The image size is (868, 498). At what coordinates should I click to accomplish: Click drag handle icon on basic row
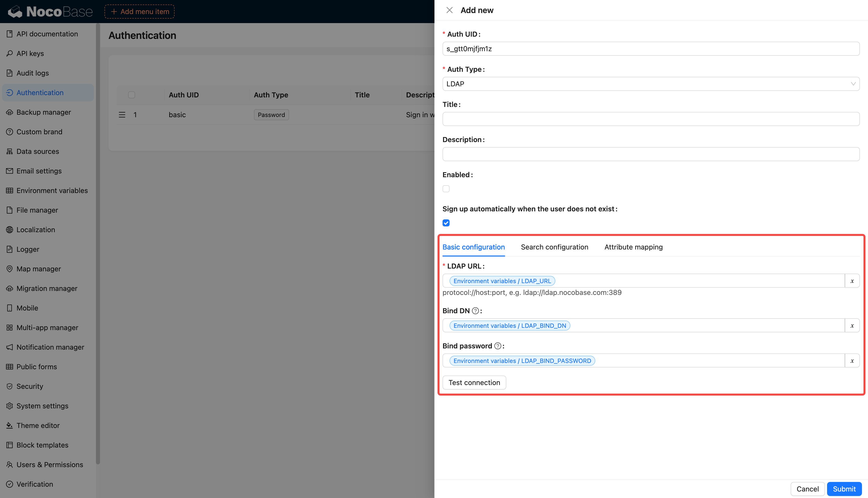tap(122, 115)
